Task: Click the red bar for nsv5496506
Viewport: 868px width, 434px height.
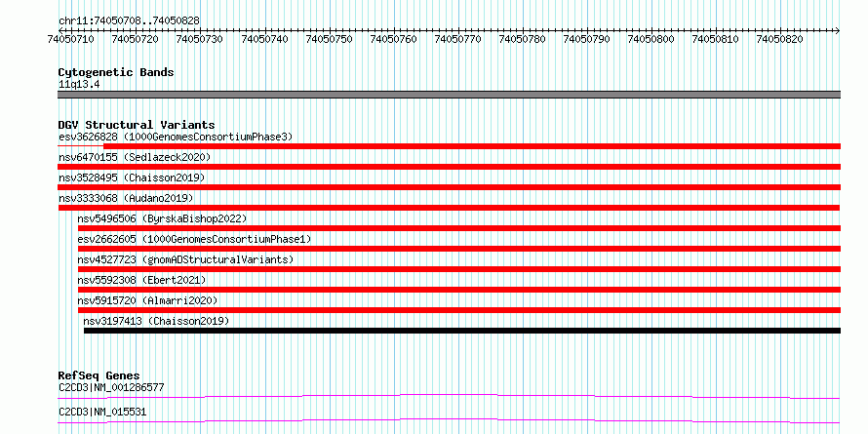Action: 459,228
